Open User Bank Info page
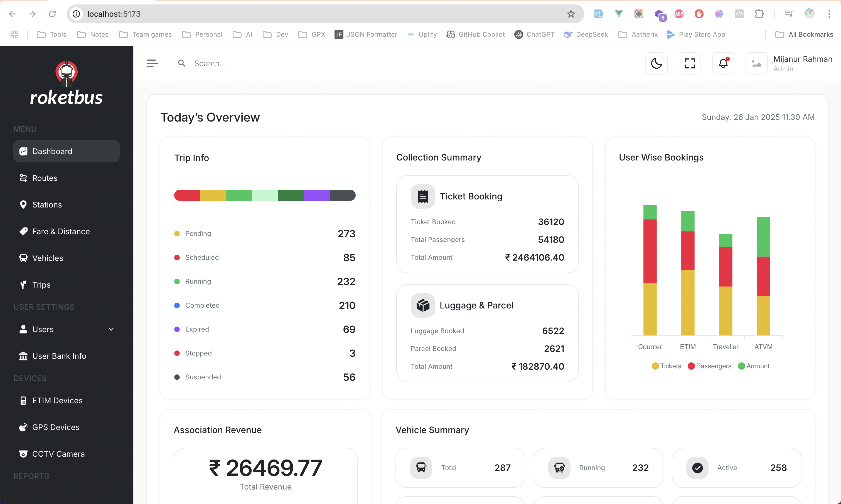Screen dimensions: 841x504 pyautogui.click(x=59, y=356)
